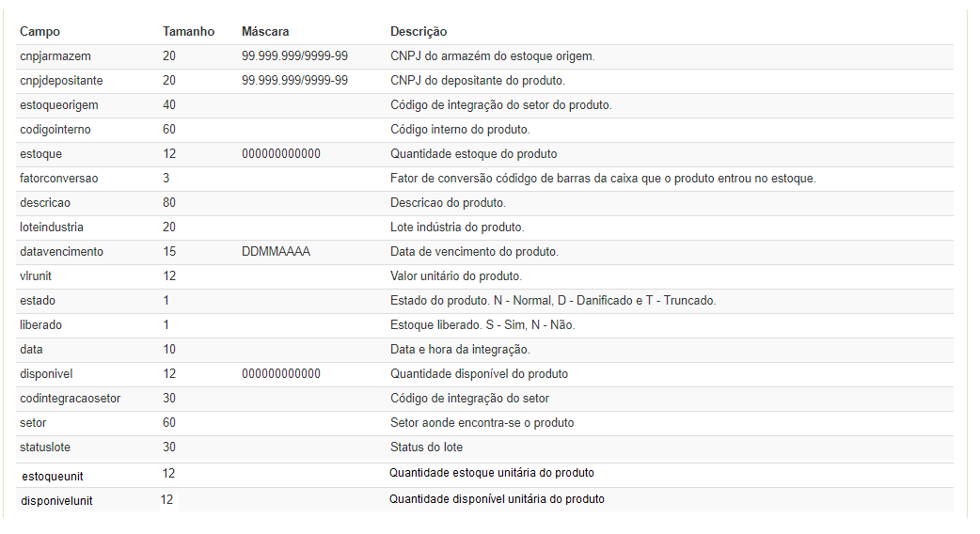This screenshot has width=980, height=534.
Task: Select the cnpjarmazem field name
Action: pyautogui.click(x=55, y=56)
